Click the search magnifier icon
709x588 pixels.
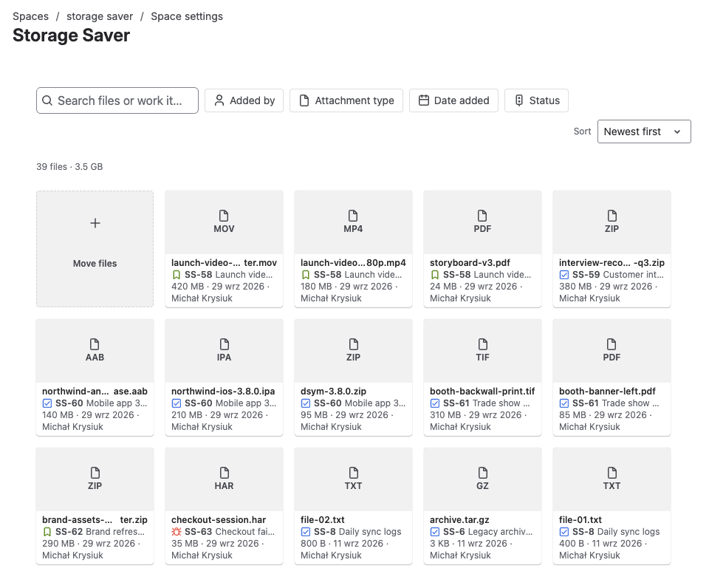coord(47,100)
